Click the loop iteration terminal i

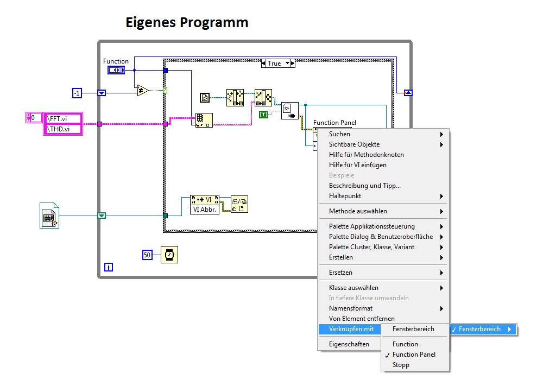click(109, 267)
